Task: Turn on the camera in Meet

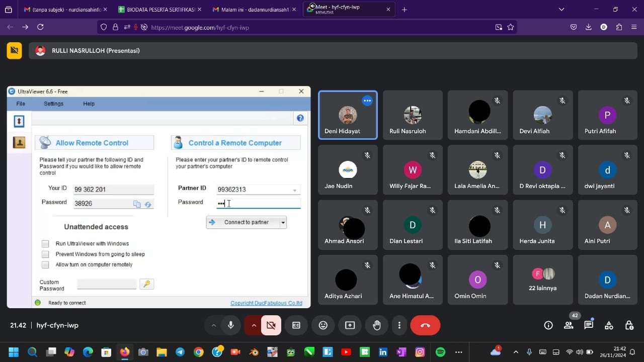Action: (271, 325)
